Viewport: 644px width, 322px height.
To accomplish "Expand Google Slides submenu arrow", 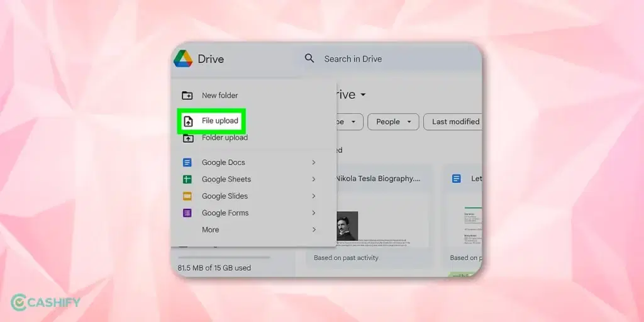I will click(314, 196).
